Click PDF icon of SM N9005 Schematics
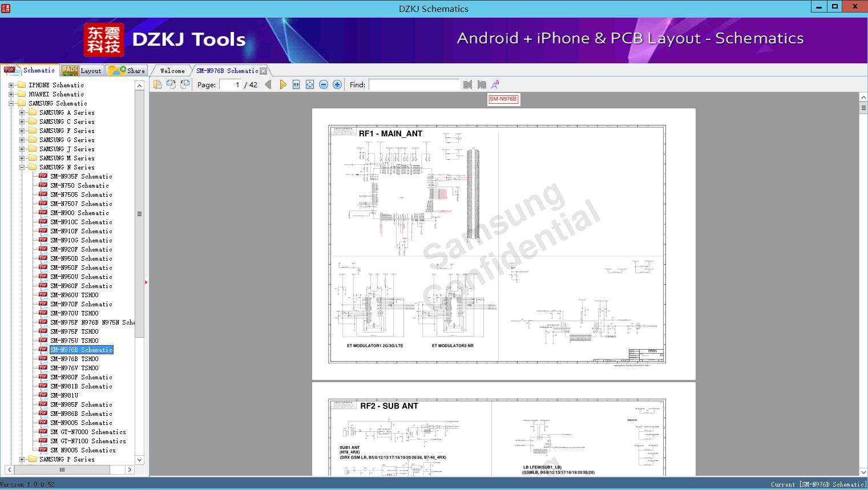868x490 pixels. tap(43, 450)
